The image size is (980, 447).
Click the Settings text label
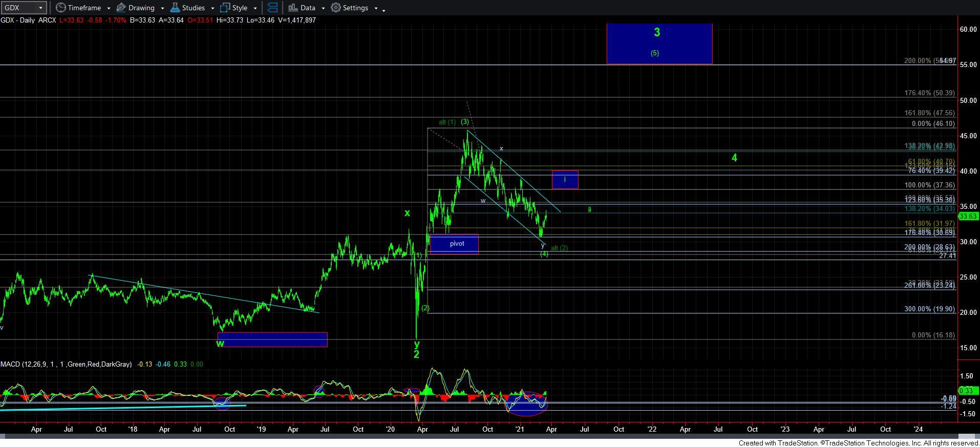coord(355,8)
